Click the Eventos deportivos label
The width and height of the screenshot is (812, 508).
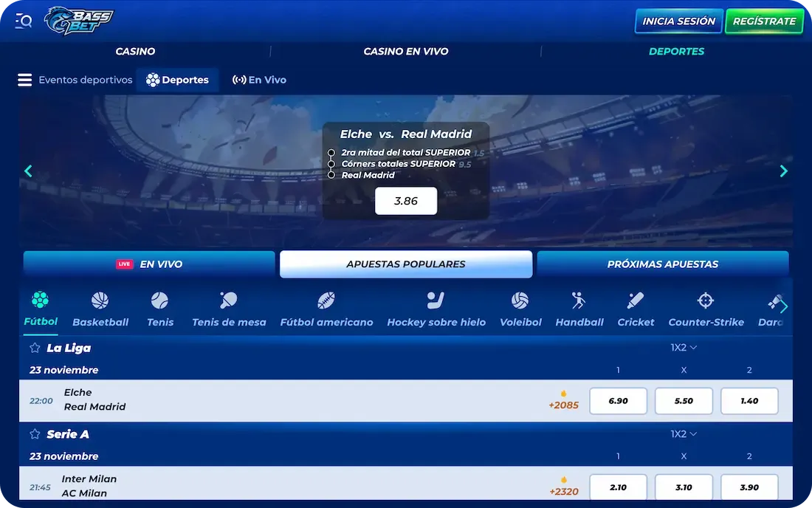coord(86,80)
